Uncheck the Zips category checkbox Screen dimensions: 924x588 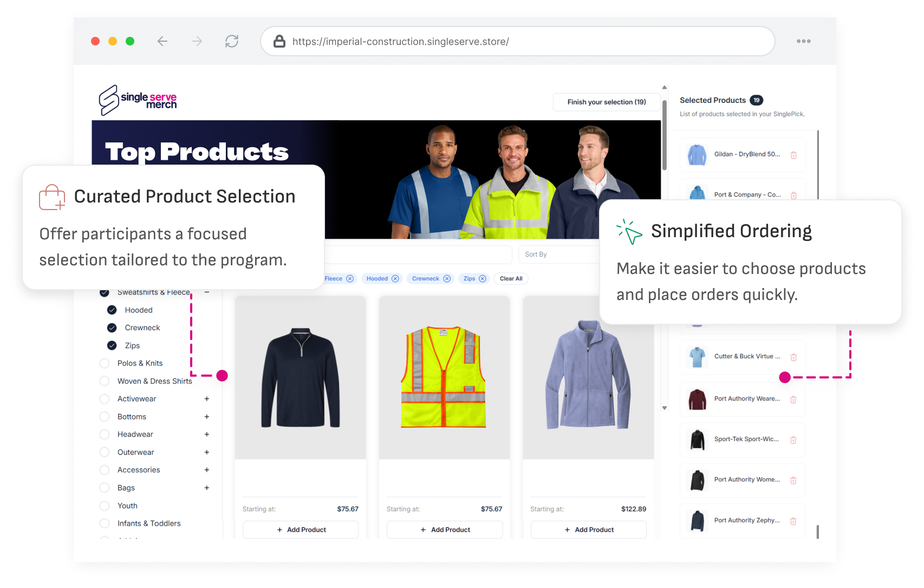click(112, 345)
